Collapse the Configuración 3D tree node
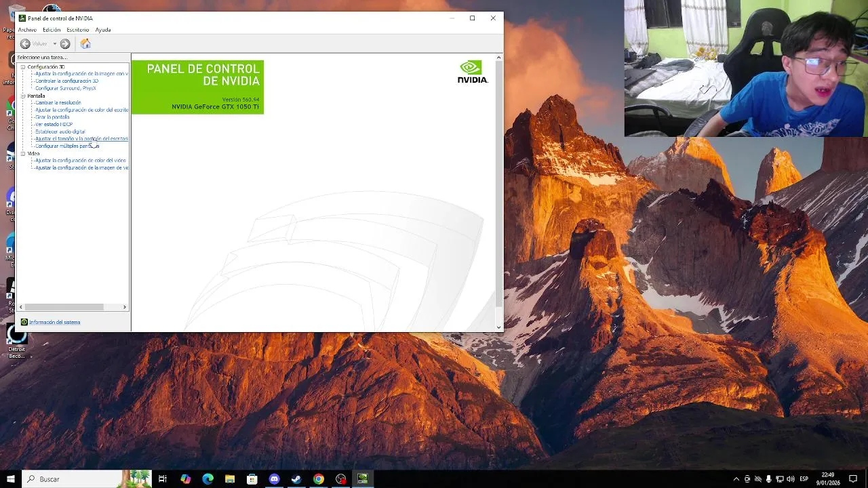This screenshot has width=868, height=488. point(22,67)
